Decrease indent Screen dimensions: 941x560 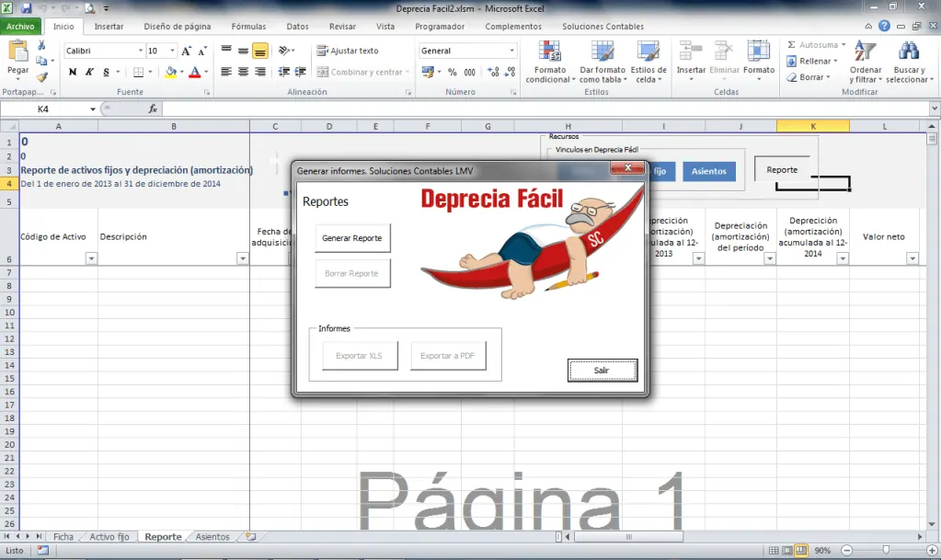(284, 72)
